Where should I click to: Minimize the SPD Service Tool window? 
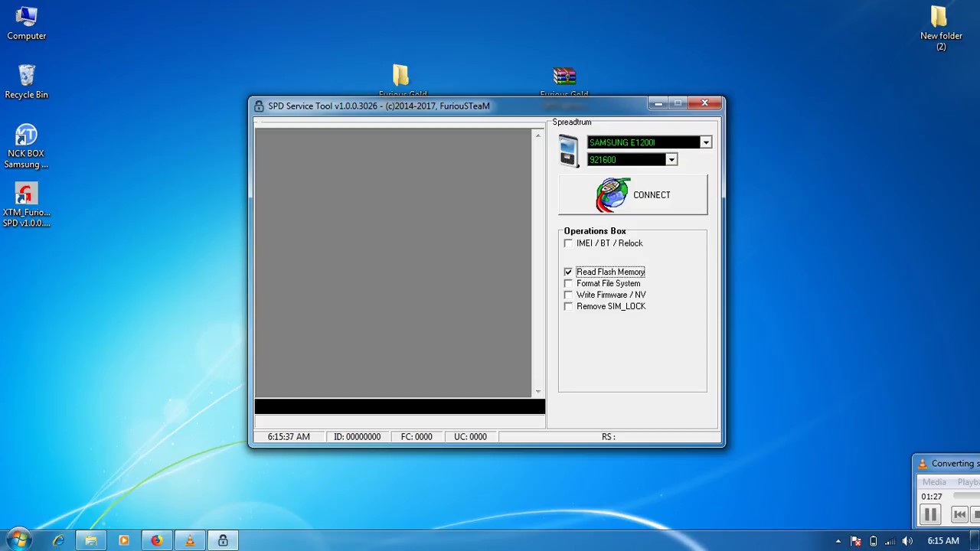pos(659,103)
